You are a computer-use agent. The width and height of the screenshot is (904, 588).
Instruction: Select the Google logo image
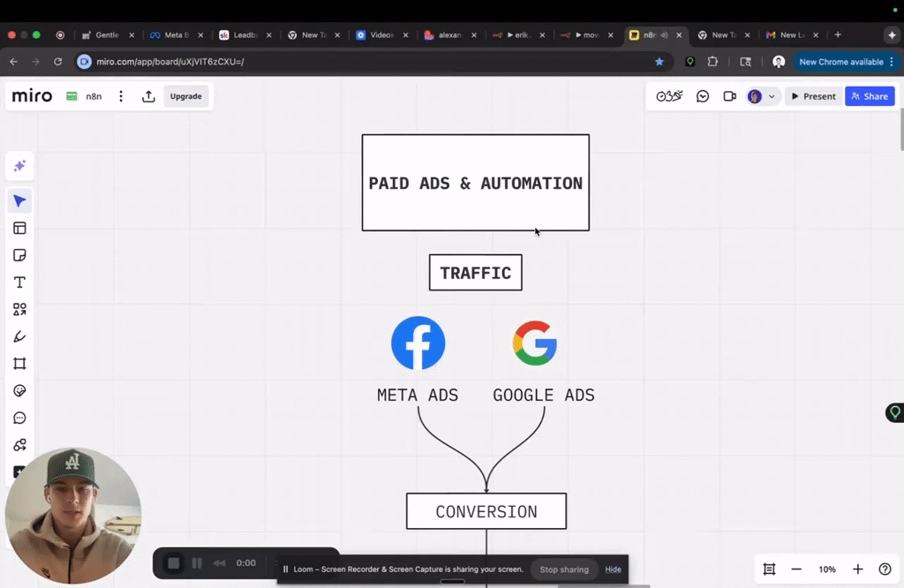[x=535, y=343]
